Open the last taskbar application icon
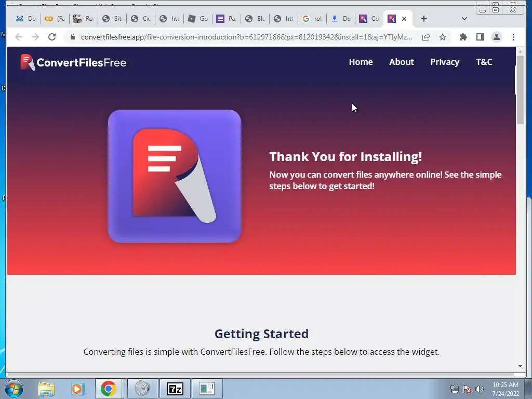 pos(207,389)
